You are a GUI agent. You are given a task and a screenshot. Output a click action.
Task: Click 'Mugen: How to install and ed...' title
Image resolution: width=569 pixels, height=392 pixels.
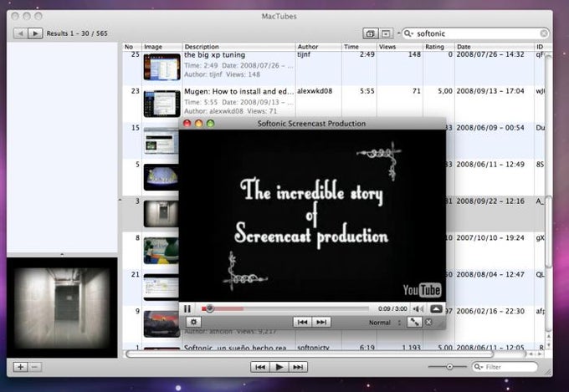(238, 91)
